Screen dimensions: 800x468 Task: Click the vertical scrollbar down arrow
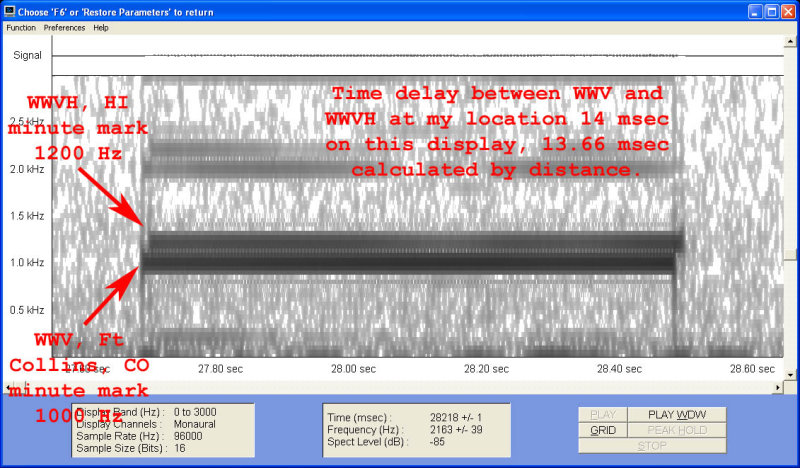tap(790, 375)
